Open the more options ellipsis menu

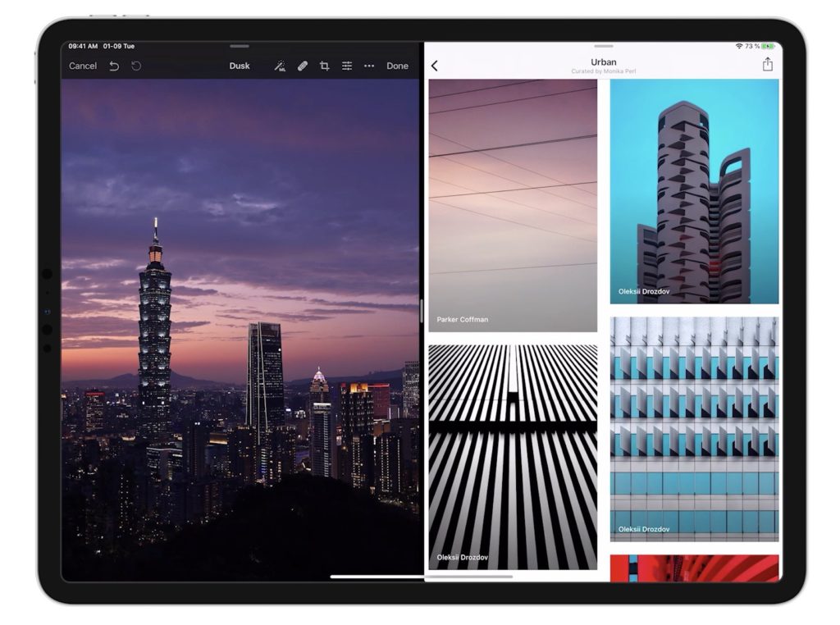[369, 66]
